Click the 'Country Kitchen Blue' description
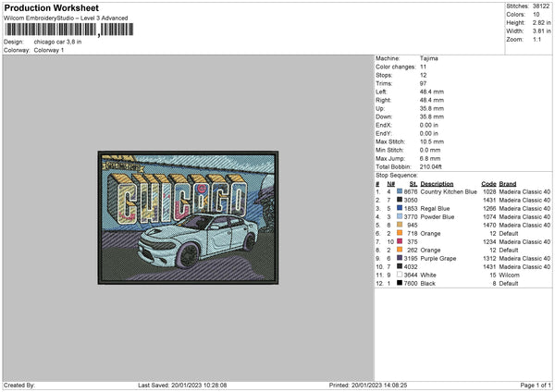 [449, 191]
